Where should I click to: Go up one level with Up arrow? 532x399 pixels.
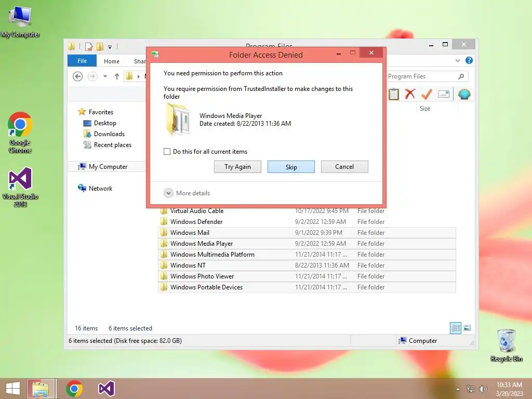click(117, 76)
